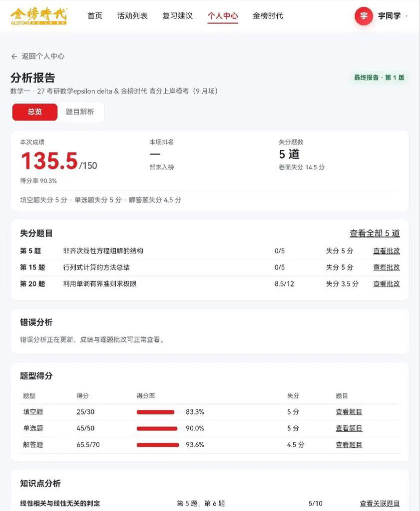The height and width of the screenshot is (511, 420).
Task: Click the 第 5 题、第 6 题 text
Action: click(201, 503)
